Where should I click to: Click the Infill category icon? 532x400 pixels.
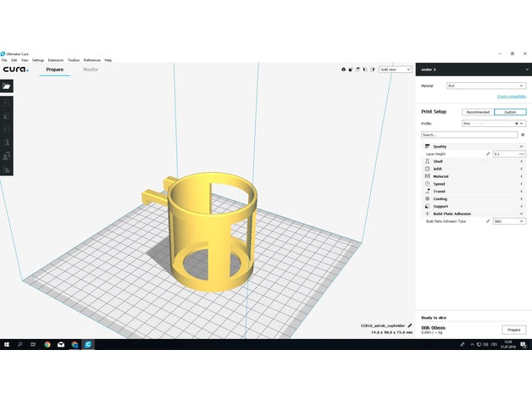427,169
